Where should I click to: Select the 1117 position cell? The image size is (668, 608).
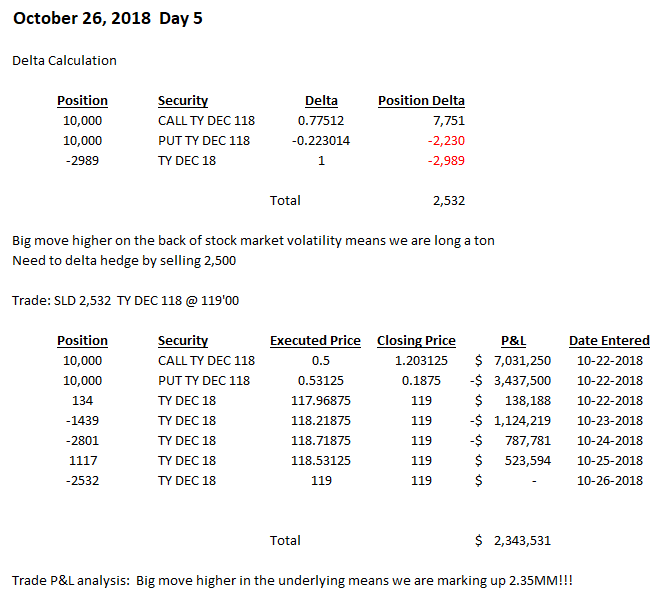coord(82,460)
